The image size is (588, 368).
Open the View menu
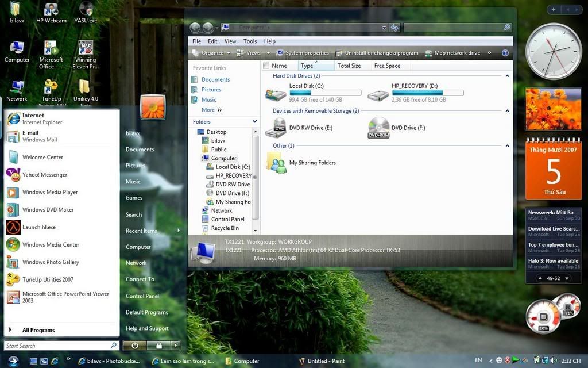click(x=230, y=41)
